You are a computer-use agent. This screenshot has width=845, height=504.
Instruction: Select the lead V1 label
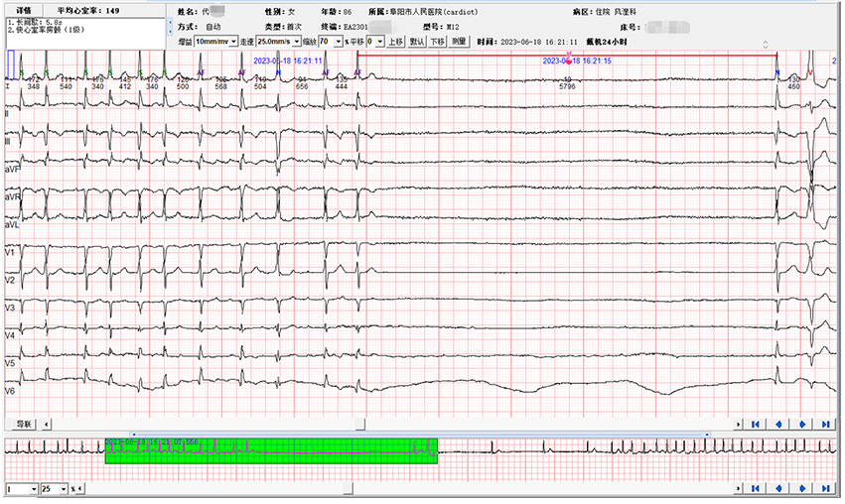[x=10, y=252]
